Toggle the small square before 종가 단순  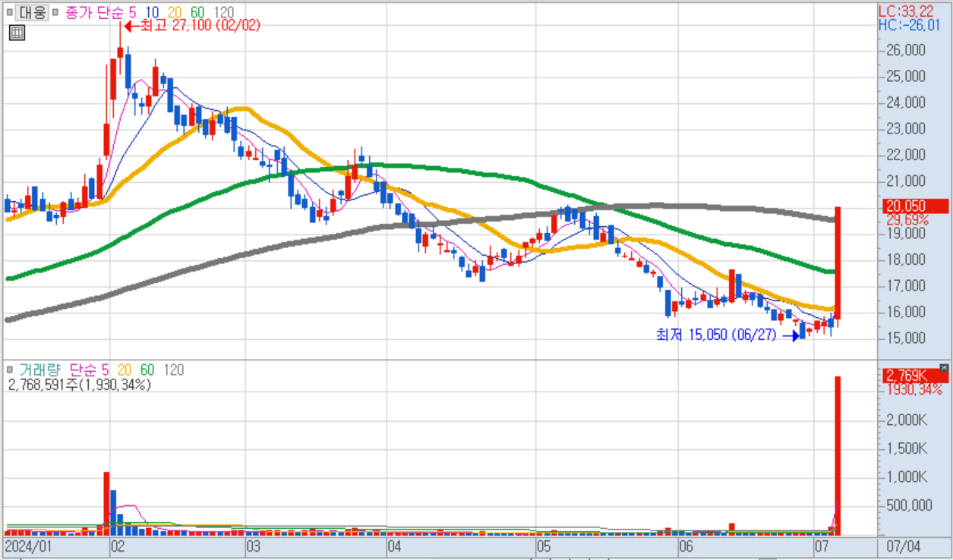pos(55,12)
